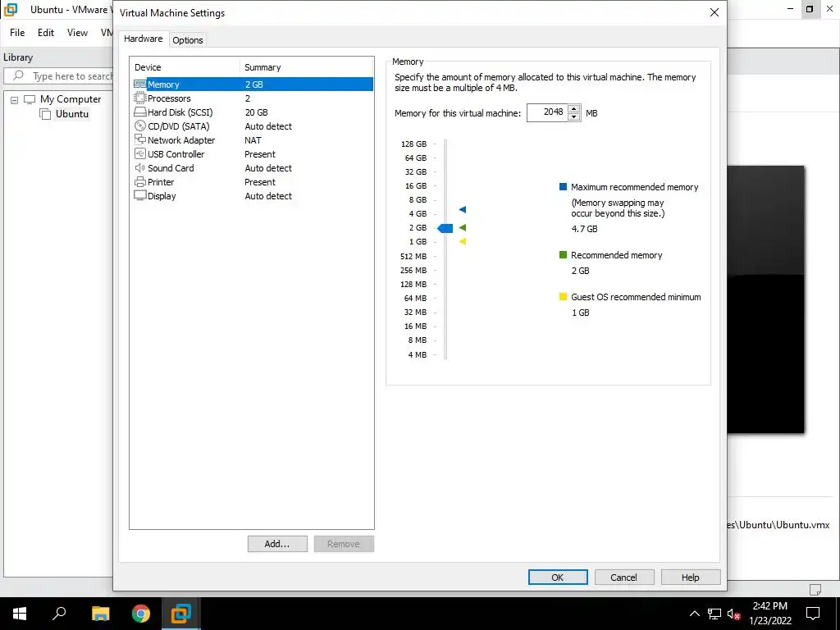Click the 20 GB hard disk summary
Image resolution: width=840 pixels, height=630 pixels.
tap(256, 112)
